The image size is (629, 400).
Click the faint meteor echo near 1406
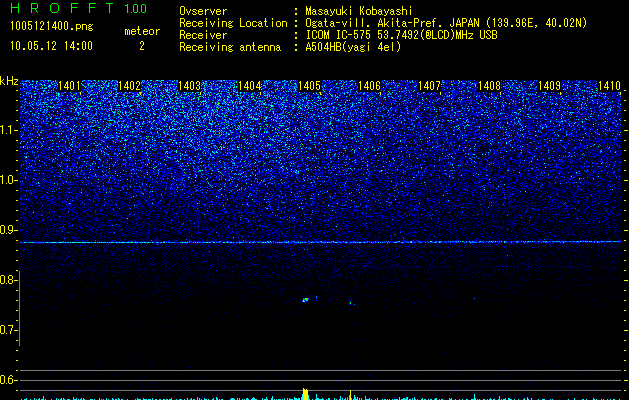point(351,302)
